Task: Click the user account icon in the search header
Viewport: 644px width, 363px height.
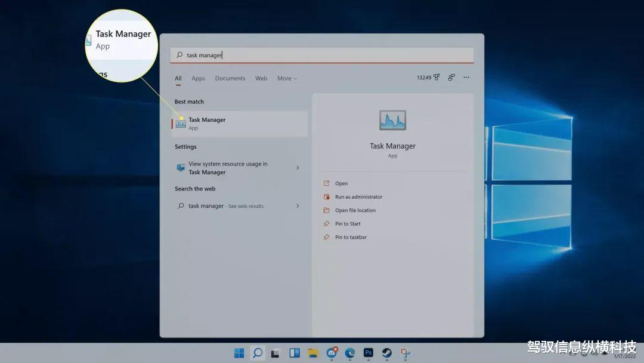Action: (451, 77)
